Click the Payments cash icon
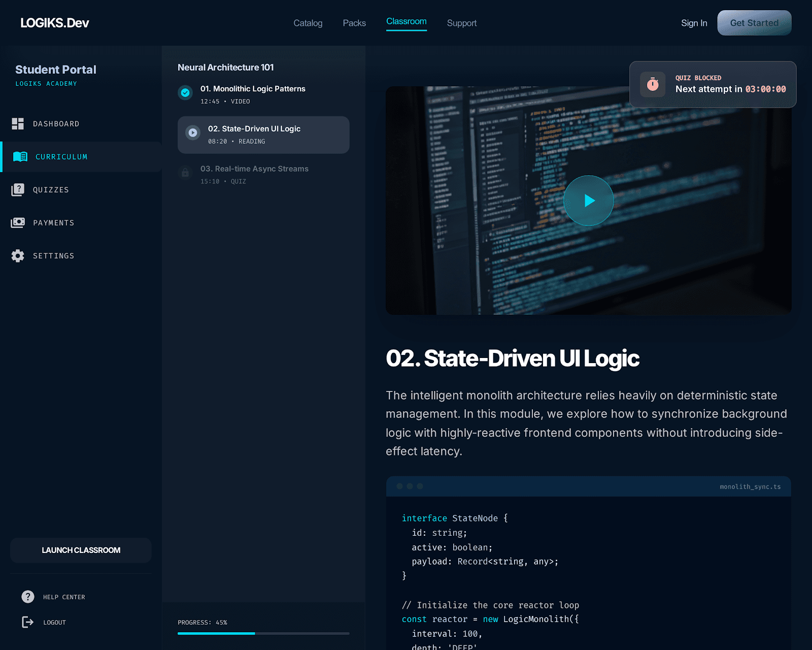Viewport: 812px width, 650px height. click(18, 223)
